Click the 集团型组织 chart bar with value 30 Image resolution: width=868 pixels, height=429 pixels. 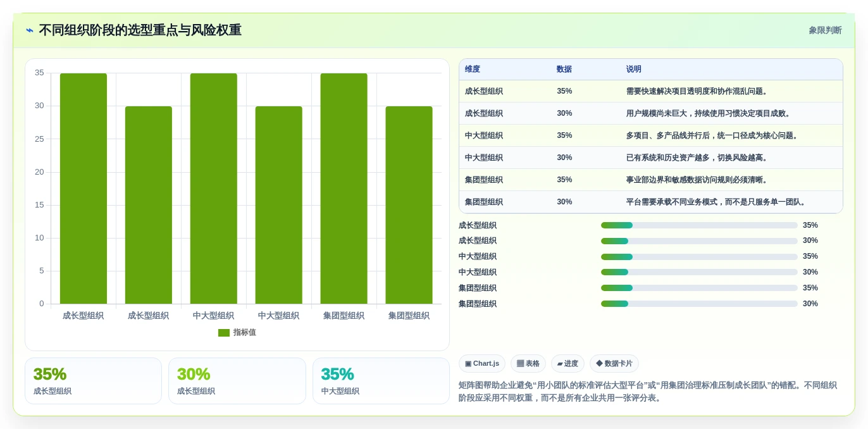[409, 205]
